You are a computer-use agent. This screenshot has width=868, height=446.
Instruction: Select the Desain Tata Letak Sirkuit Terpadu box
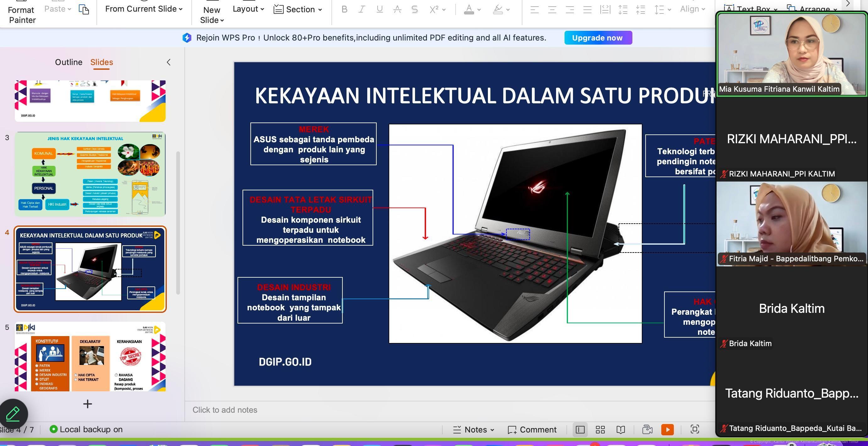(x=308, y=218)
